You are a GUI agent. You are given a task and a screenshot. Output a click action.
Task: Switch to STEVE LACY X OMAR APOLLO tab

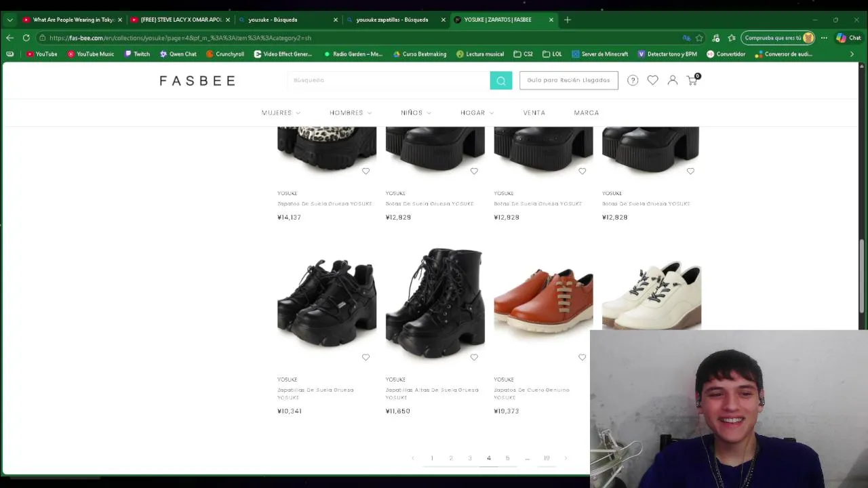(x=180, y=20)
